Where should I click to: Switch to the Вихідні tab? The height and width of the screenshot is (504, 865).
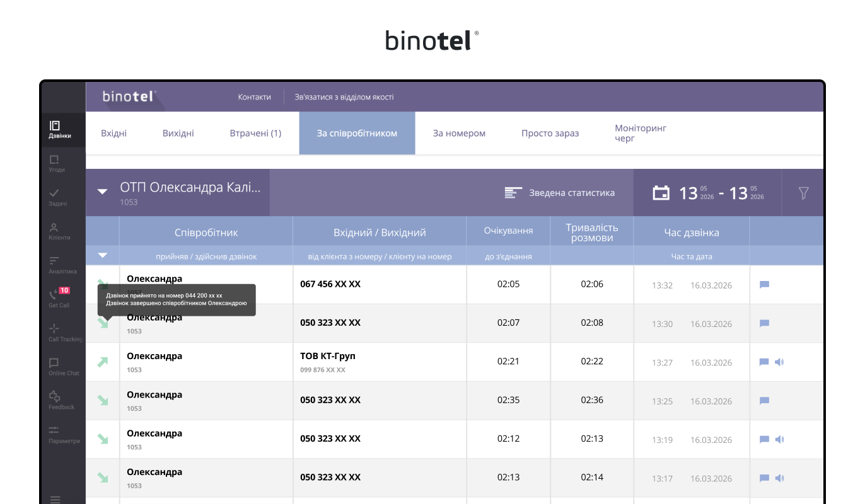coord(178,133)
